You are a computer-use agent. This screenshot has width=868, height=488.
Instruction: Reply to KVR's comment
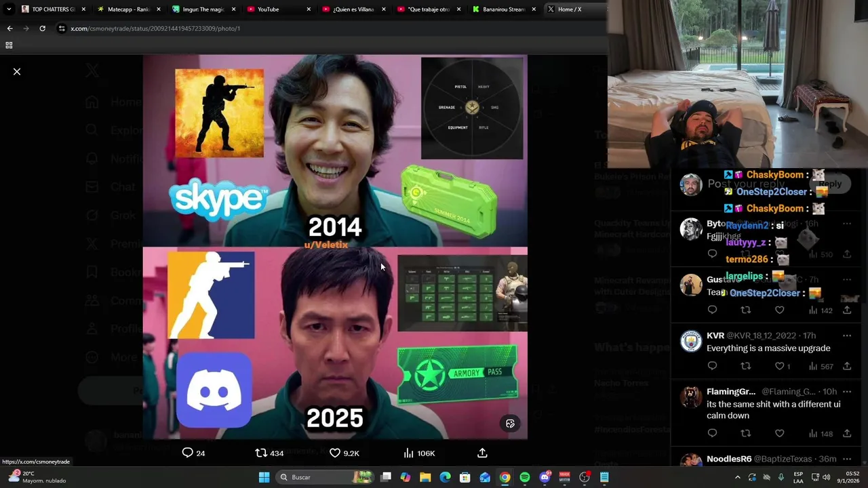[712, 366]
